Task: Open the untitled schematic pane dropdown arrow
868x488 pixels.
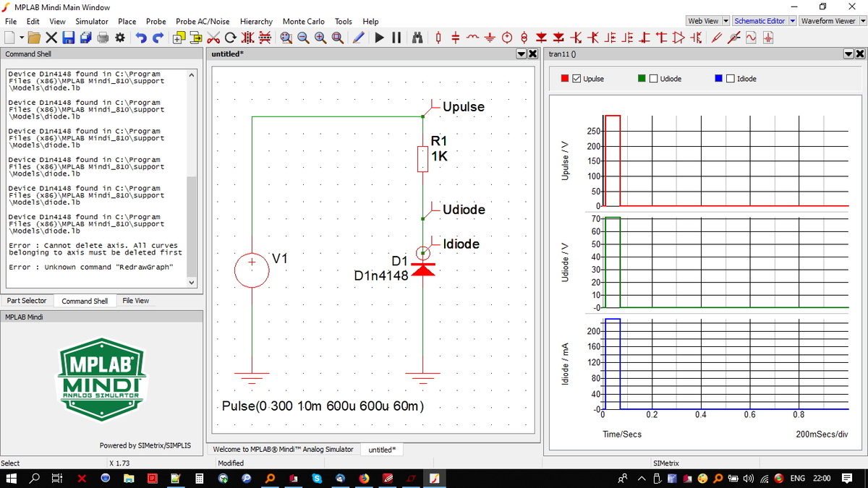Action: pos(522,54)
